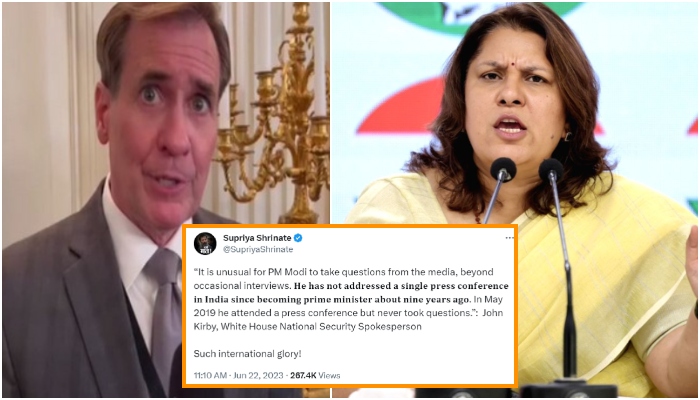Open the tweet author's round profile avatar
Image resolution: width=700 pixels, height=400 pixels.
click(205, 244)
